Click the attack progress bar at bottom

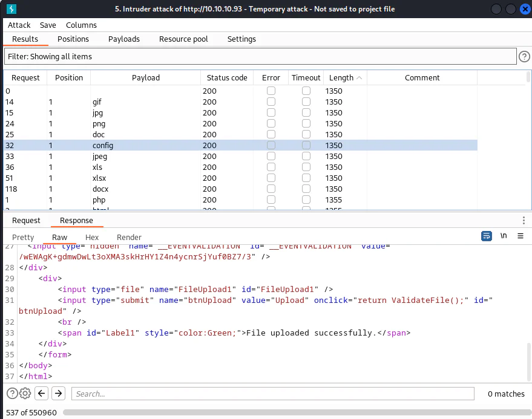point(297,412)
